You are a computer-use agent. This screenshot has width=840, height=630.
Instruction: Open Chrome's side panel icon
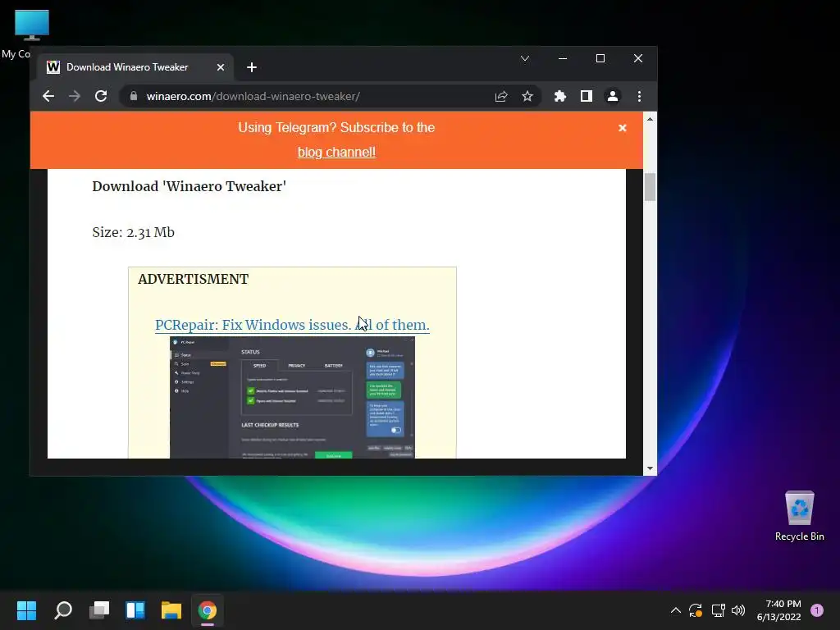click(x=586, y=97)
